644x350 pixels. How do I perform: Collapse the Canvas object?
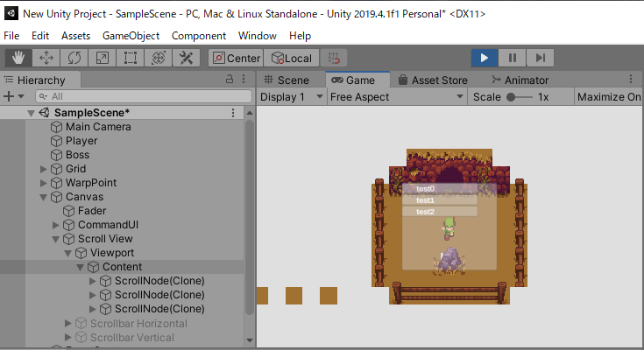pos(43,197)
